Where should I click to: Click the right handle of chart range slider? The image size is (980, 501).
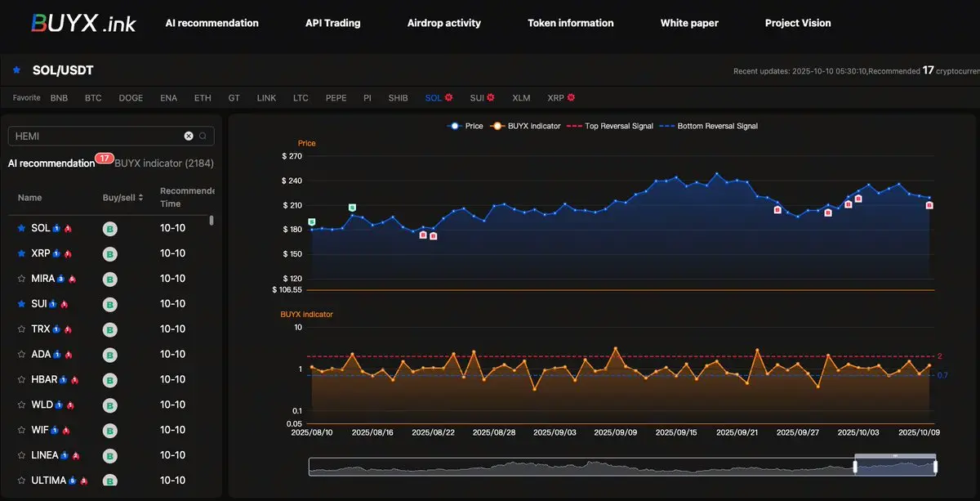(935, 467)
